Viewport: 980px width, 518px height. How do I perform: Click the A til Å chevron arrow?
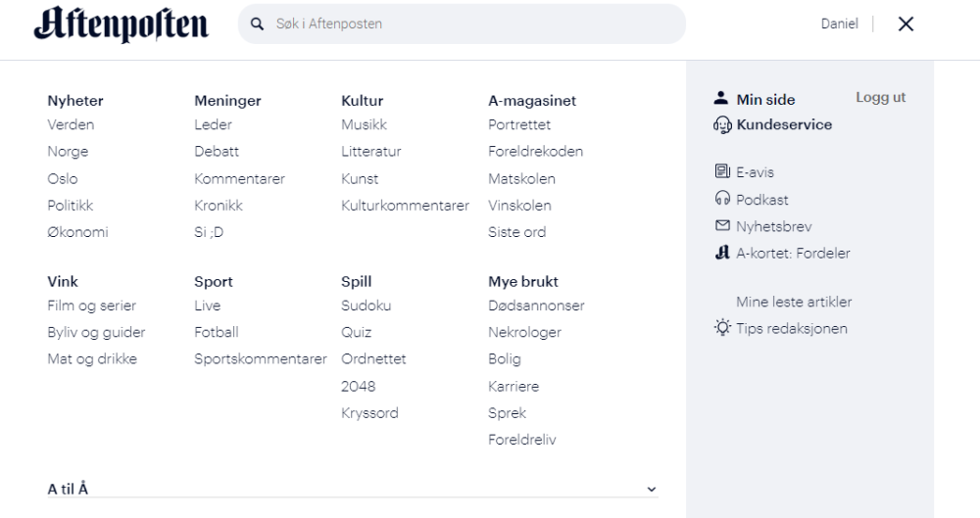coord(651,489)
